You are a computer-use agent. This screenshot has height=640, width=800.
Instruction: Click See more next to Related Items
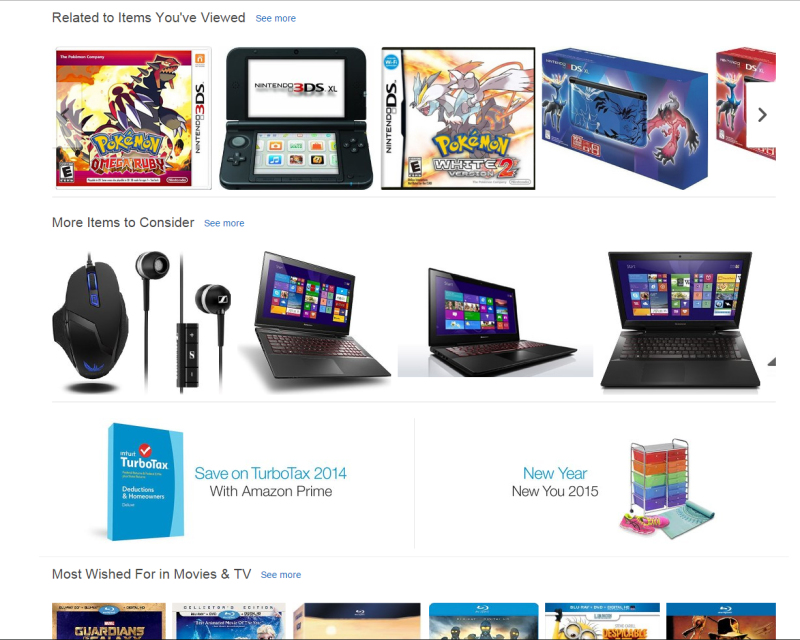276,18
